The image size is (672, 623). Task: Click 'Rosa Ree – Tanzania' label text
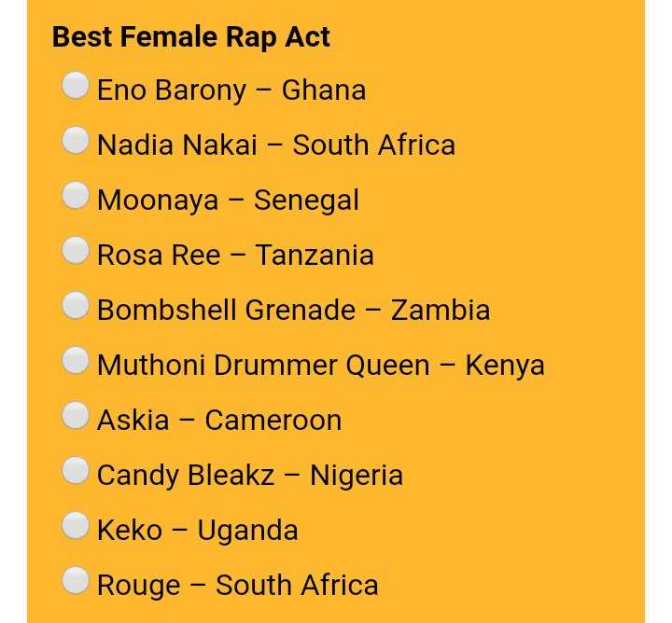[x=235, y=255]
